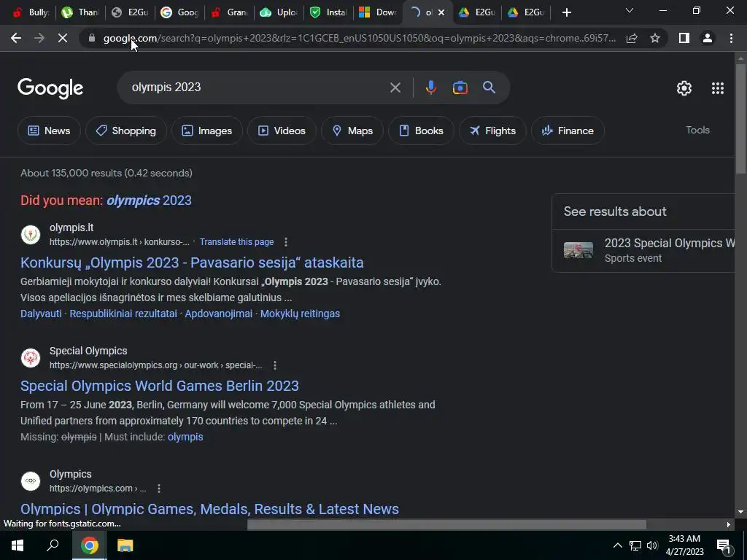This screenshot has height=560, width=747.
Task: Switch to Videos results
Action: click(x=282, y=131)
